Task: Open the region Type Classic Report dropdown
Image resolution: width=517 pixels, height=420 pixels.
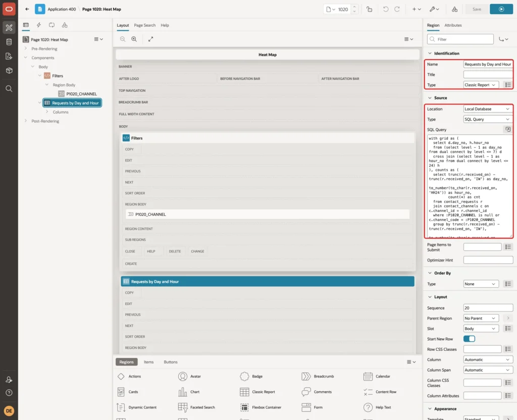Action: (x=481, y=85)
